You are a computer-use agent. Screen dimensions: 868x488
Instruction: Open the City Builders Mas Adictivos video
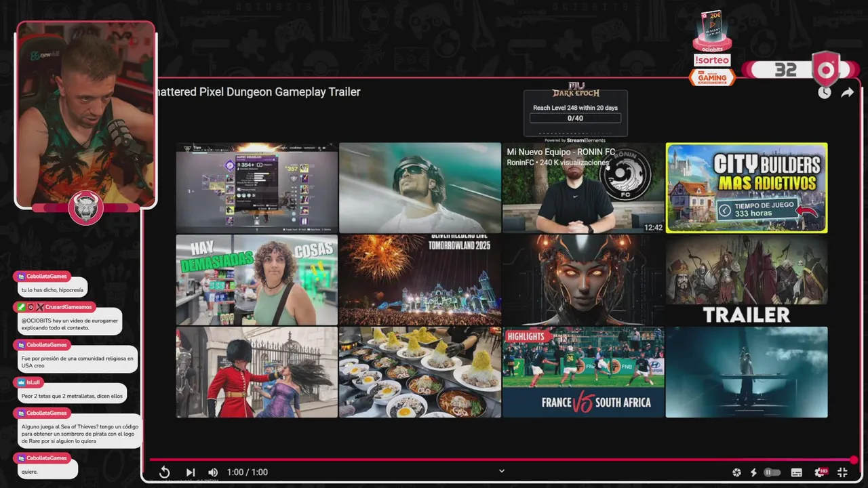(x=747, y=188)
